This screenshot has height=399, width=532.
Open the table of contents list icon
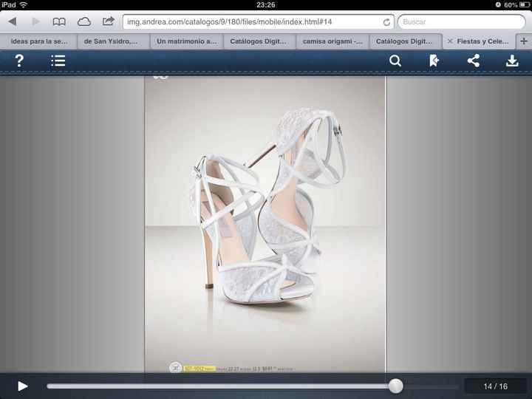[58, 61]
